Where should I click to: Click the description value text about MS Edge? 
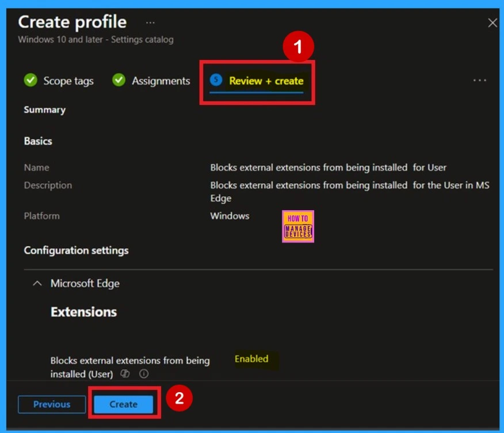(x=350, y=192)
